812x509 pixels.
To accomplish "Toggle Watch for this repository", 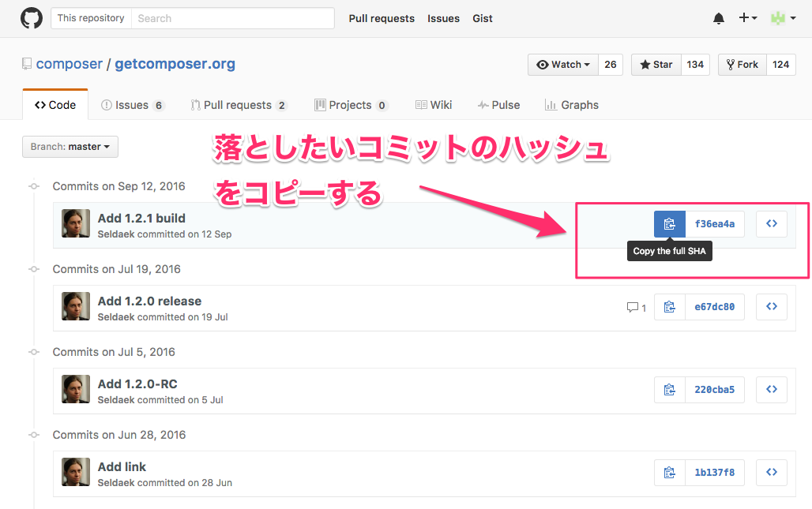I will [x=562, y=65].
